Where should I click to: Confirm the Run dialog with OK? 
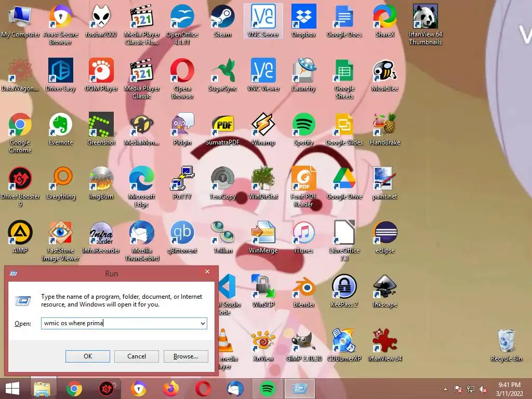87,356
